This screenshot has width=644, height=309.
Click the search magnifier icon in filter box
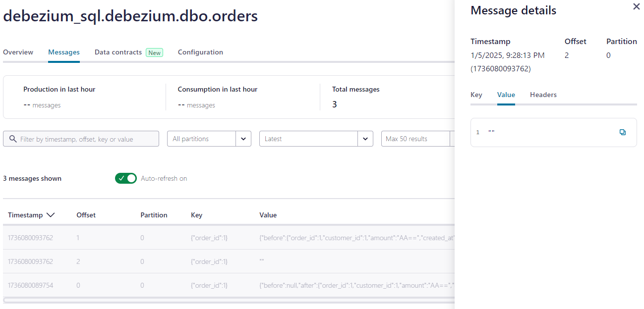[x=12, y=139]
